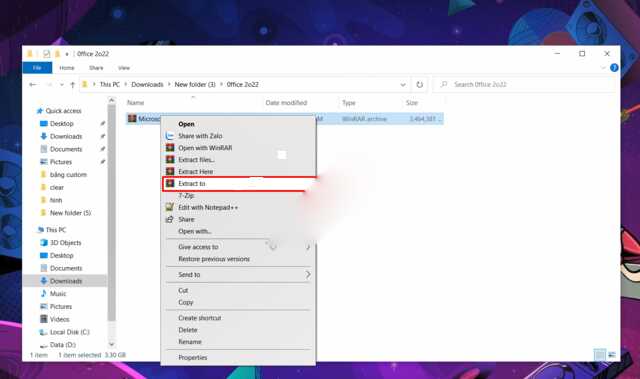The image size is (640, 379).
Task: Click the Back navigation arrow
Action: click(x=33, y=84)
